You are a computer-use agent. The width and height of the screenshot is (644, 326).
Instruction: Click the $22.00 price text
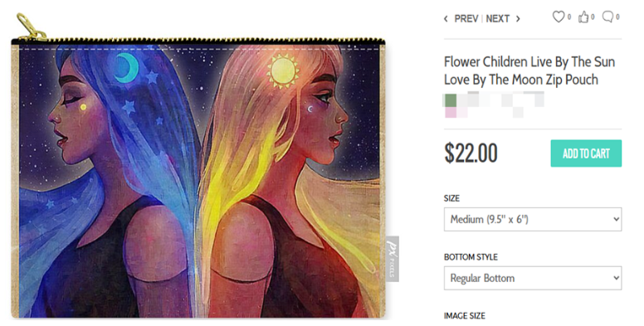click(x=471, y=153)
